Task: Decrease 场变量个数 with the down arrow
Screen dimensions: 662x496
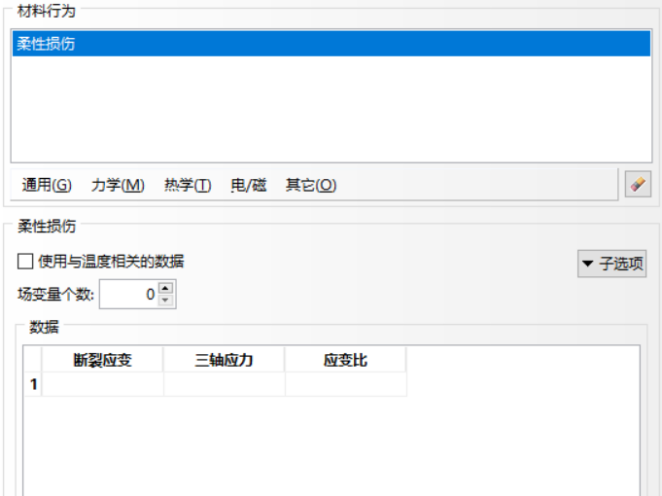Action: tap(166, 300)
